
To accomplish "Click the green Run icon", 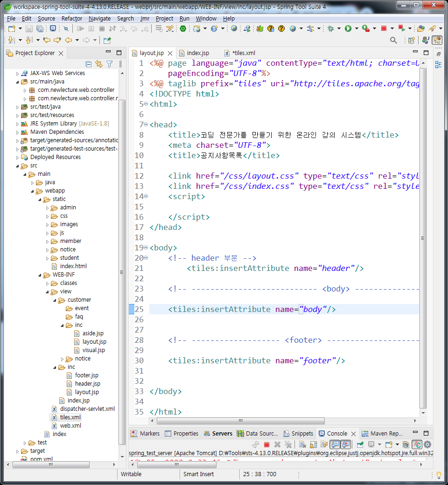I will (348, 29).
